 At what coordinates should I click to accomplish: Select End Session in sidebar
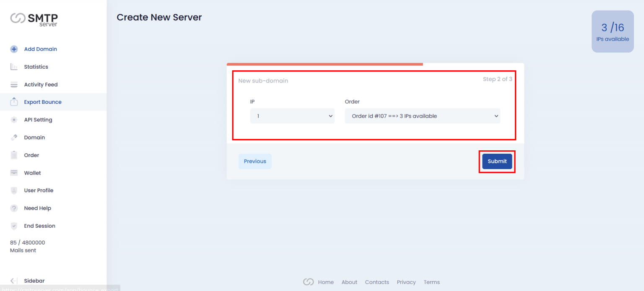pos(39,226)
